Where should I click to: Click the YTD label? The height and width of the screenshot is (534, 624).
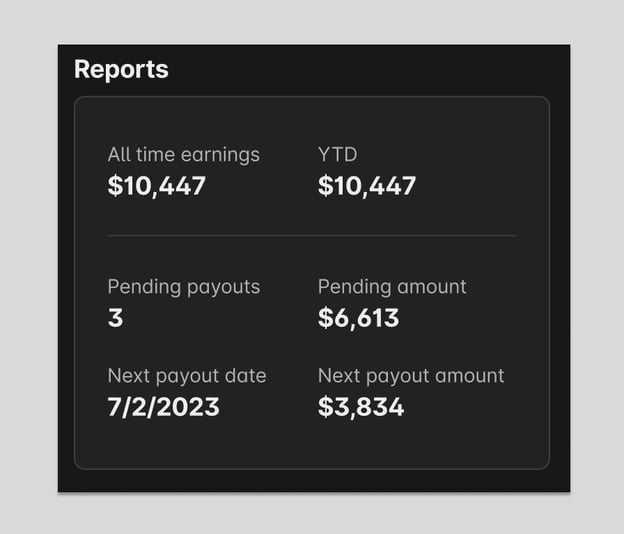(337, 154)
